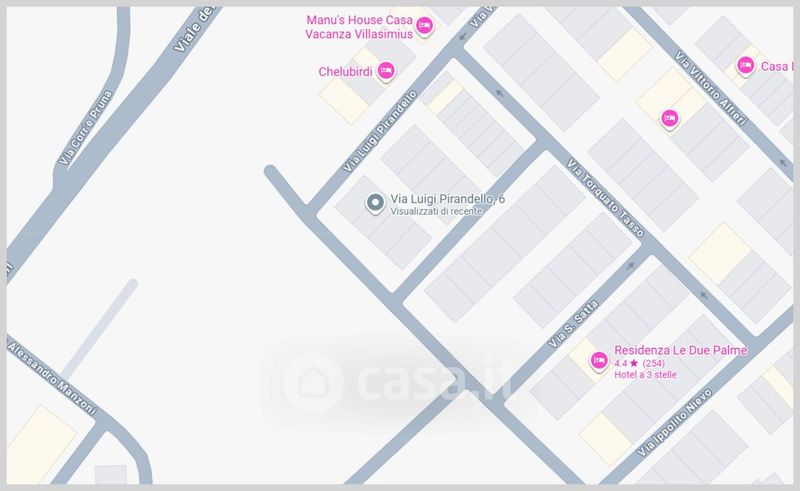
Task: Click the Via Torquato Tasso street label
Action: (x=605, y=198)
